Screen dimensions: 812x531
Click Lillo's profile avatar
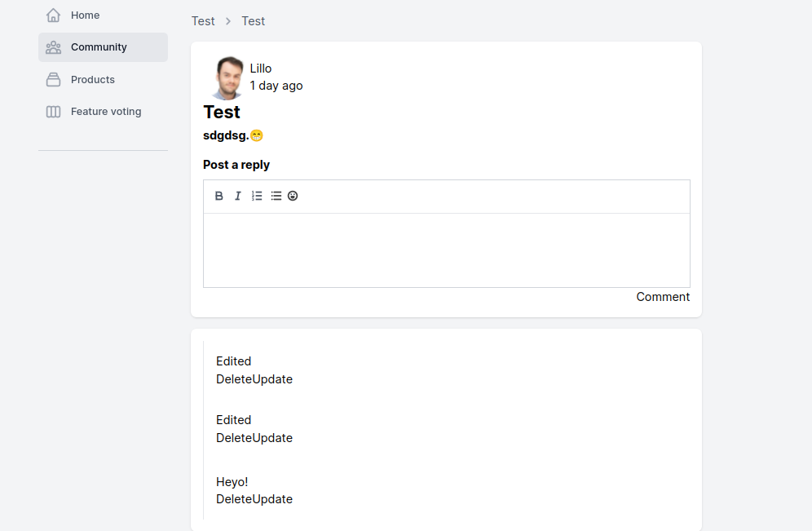tap(227, 77)
